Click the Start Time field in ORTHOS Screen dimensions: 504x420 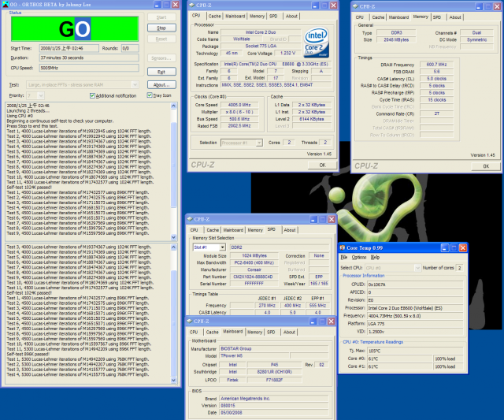pyautogui.click(x=69, y=48)
